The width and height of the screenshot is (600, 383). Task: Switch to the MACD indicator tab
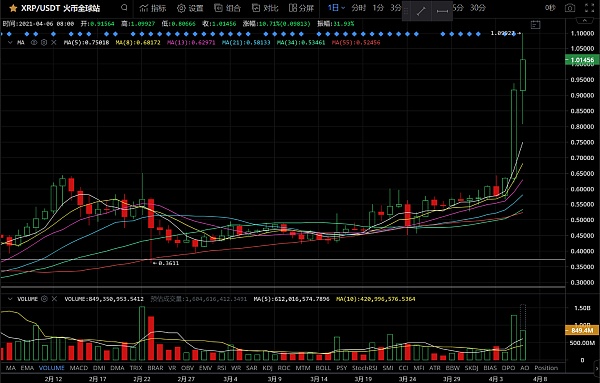79,368
